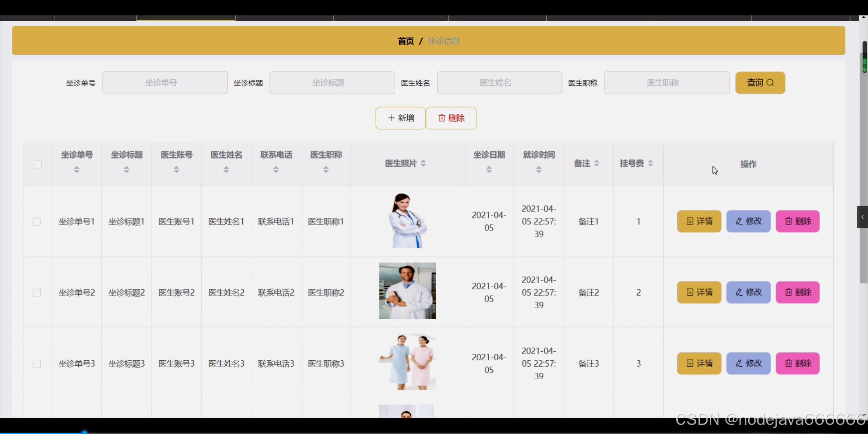This screenshot has width=868, height=434.
Task: Click cell text 医生姓名3
Action: coord(226,363)
